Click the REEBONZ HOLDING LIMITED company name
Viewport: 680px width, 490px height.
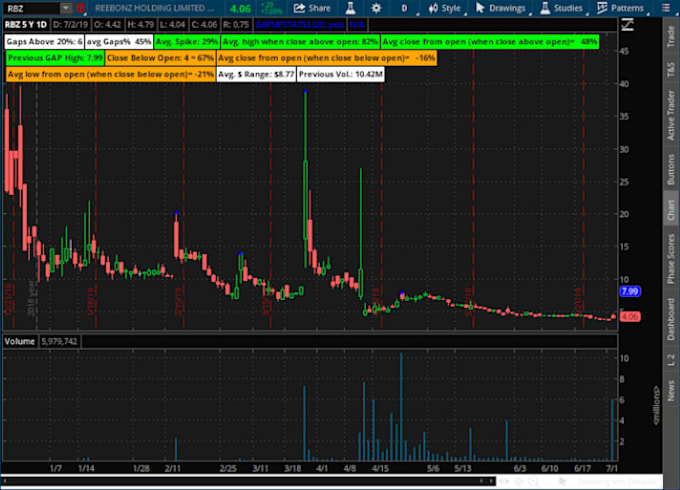point(154,8)
